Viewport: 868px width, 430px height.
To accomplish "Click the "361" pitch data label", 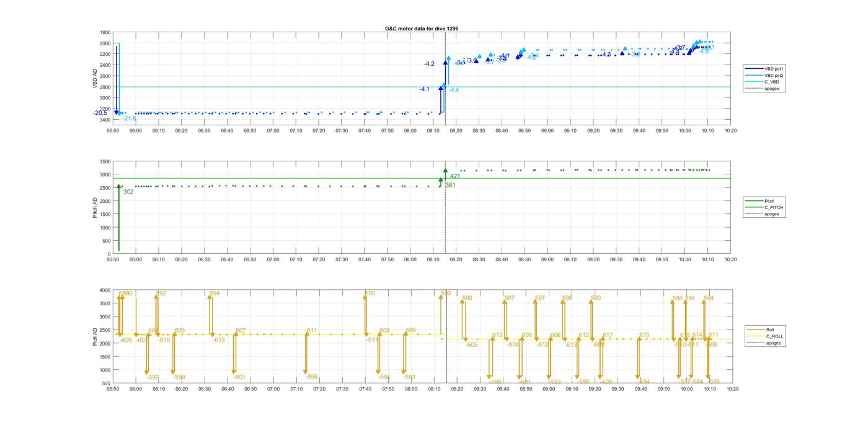I will [x=450, y=185].
